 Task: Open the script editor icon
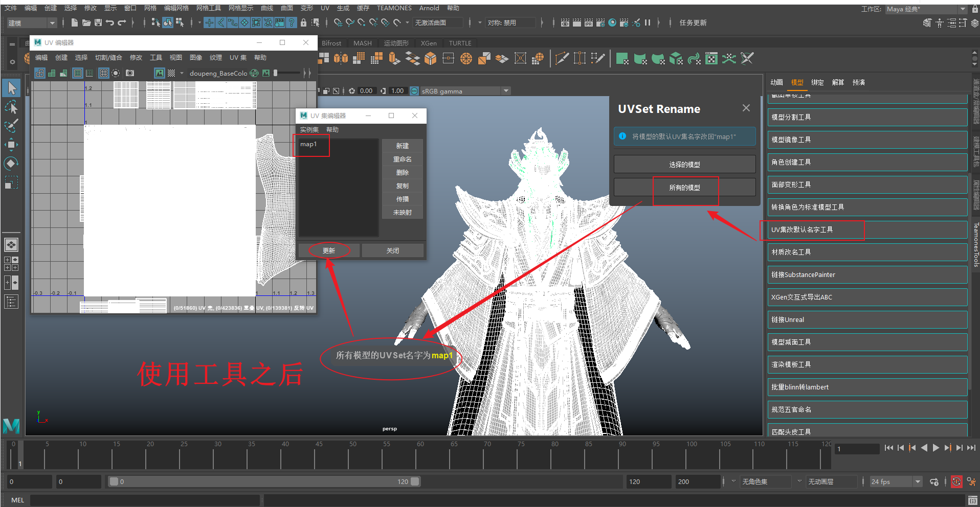[x=972, y=500]
